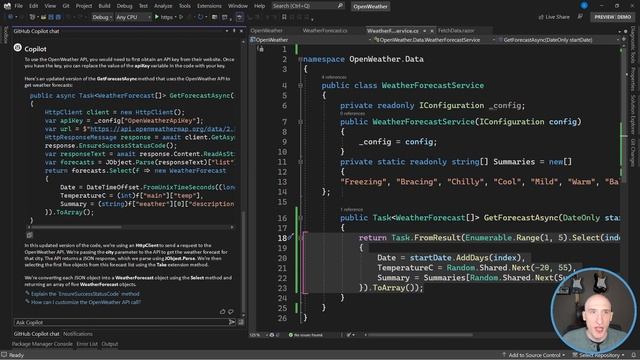Click the screwdriver quick action icon on line 18
Screen dimensions: 640x360
(x=291, y=237)
